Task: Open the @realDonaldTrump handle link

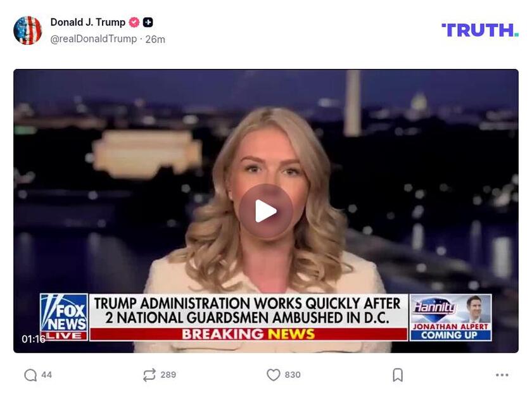Action: click(x=94, y=39)
